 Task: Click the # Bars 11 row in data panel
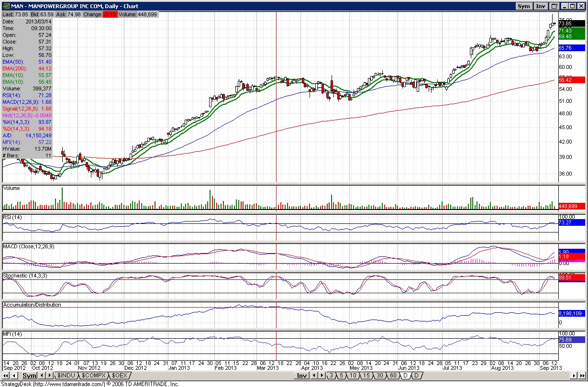pos(27,155)
